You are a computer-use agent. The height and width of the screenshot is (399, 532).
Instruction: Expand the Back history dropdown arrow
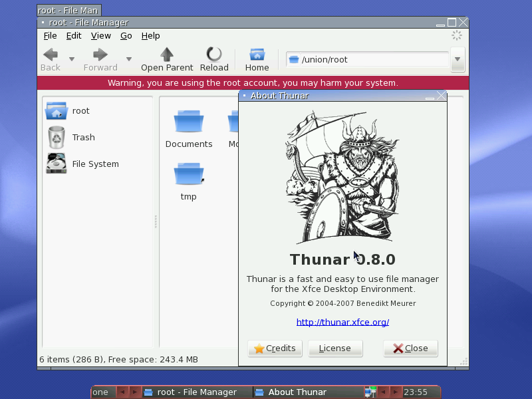point(72,59)
